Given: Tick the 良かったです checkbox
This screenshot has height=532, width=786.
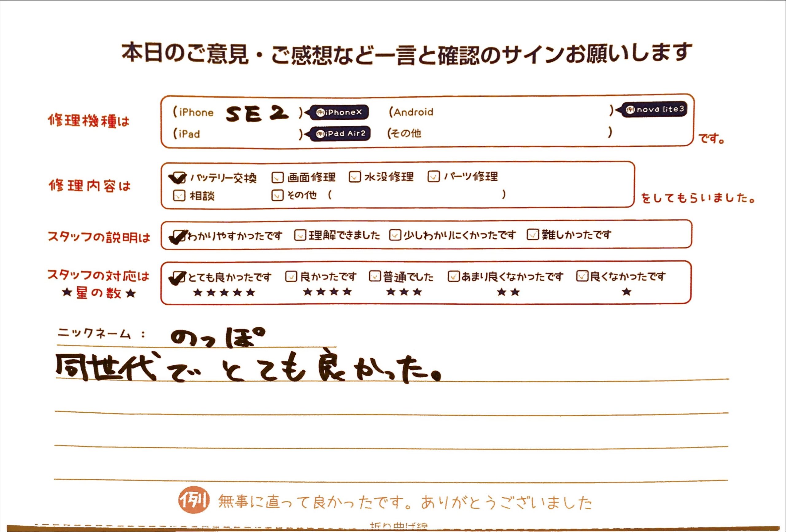Looking at the screenshot, I should click(x=291, y=276).
